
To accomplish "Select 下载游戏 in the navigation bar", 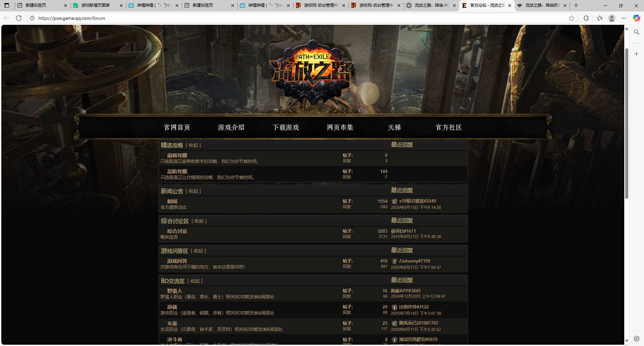I will (286, 127).
